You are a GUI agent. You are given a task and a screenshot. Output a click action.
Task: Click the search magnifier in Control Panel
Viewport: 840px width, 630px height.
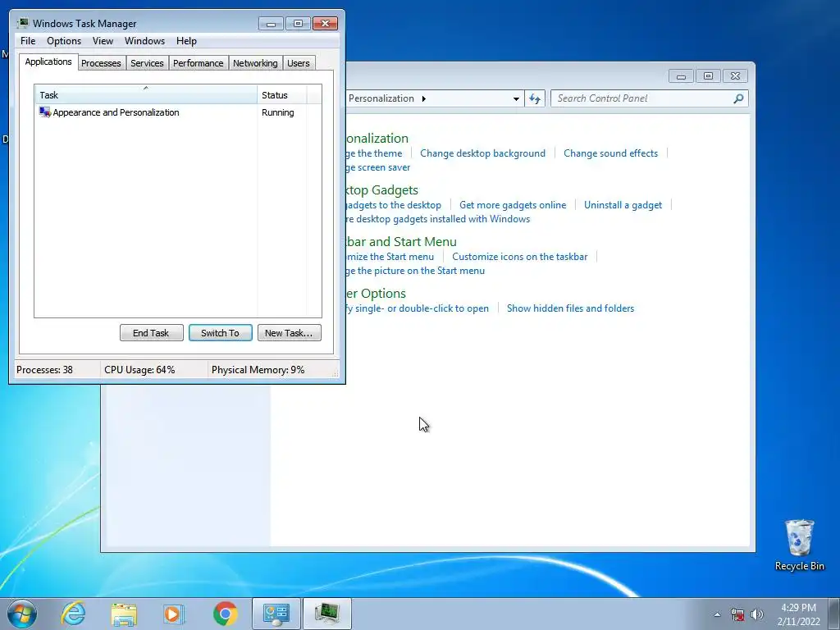pyautogui.click(x=738, y=98)
